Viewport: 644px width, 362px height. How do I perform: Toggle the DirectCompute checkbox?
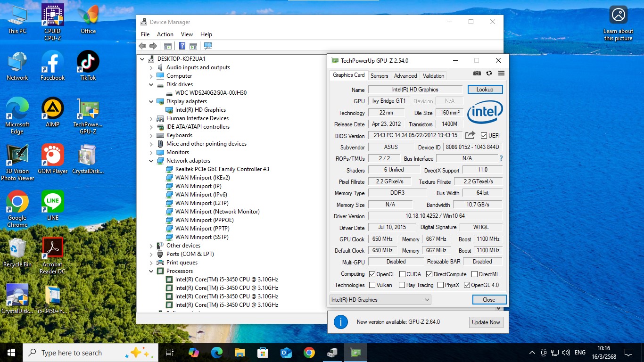(x=429, y=274)
